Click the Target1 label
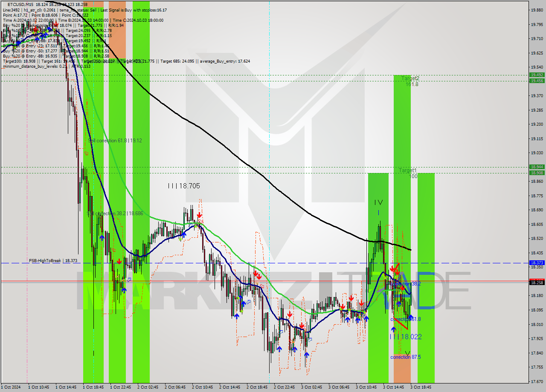 (408, 170)
